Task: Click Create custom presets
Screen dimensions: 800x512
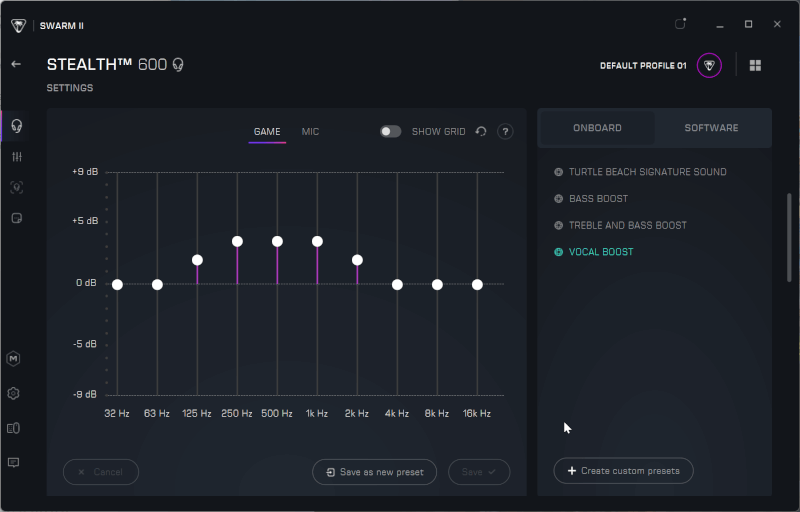Action: click(x=623, y=471)
